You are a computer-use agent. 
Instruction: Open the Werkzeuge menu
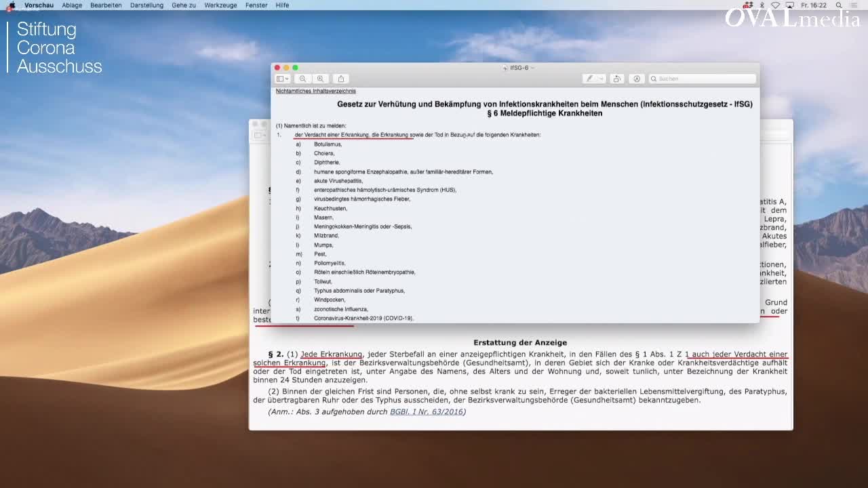[220, 5]
